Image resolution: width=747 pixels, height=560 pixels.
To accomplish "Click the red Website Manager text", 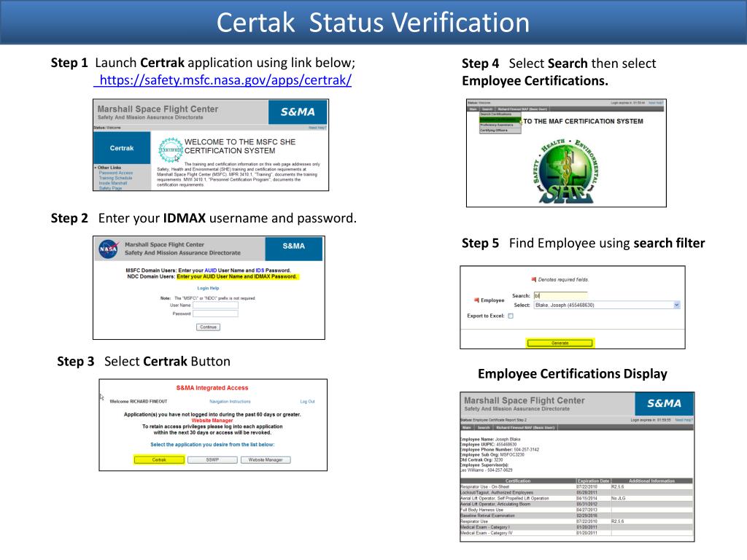I will [x=212, y=421].
